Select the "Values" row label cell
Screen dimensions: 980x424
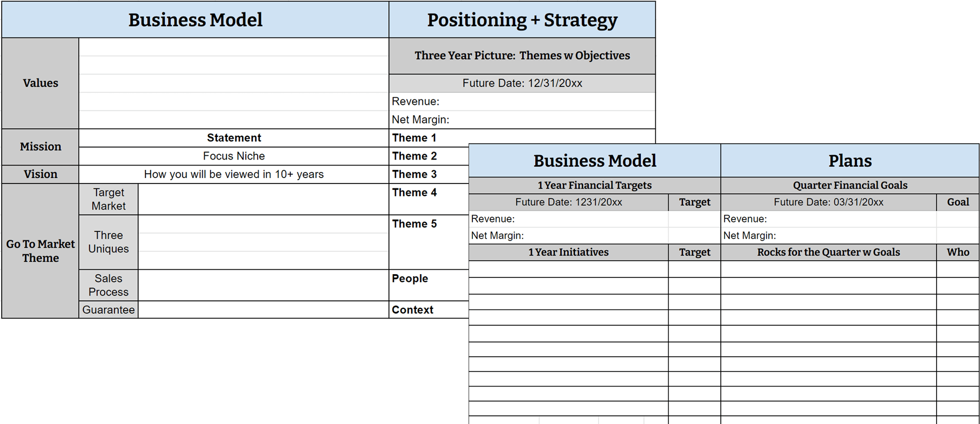click(x=41, y=83)
